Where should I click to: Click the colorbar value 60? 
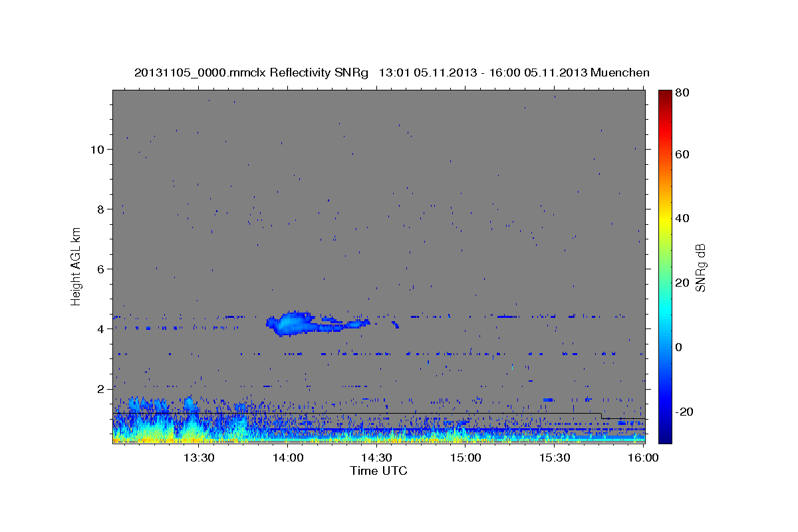tap(683, 154)
